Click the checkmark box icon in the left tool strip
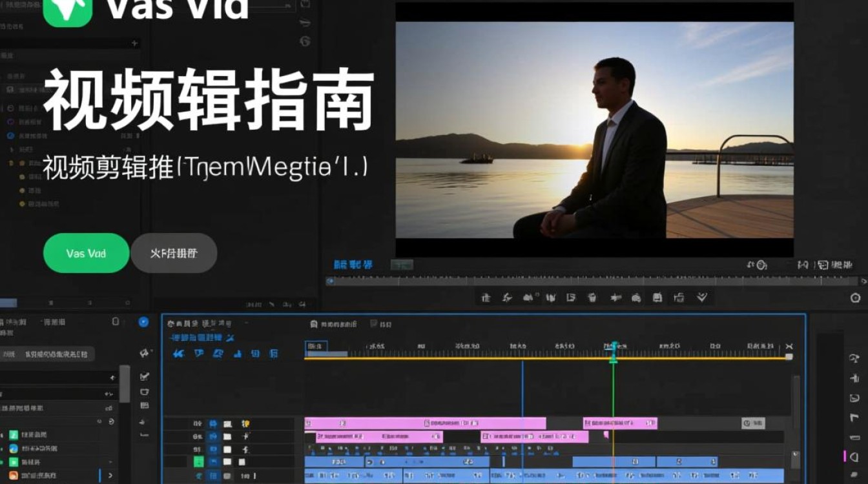Screen dimensions: 868x484 pos(144,376)
